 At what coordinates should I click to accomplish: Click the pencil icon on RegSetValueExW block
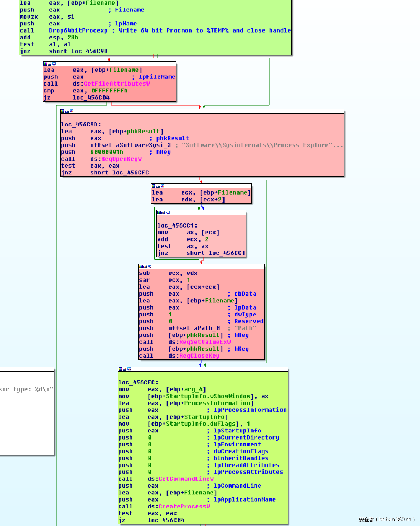(145, 267)
